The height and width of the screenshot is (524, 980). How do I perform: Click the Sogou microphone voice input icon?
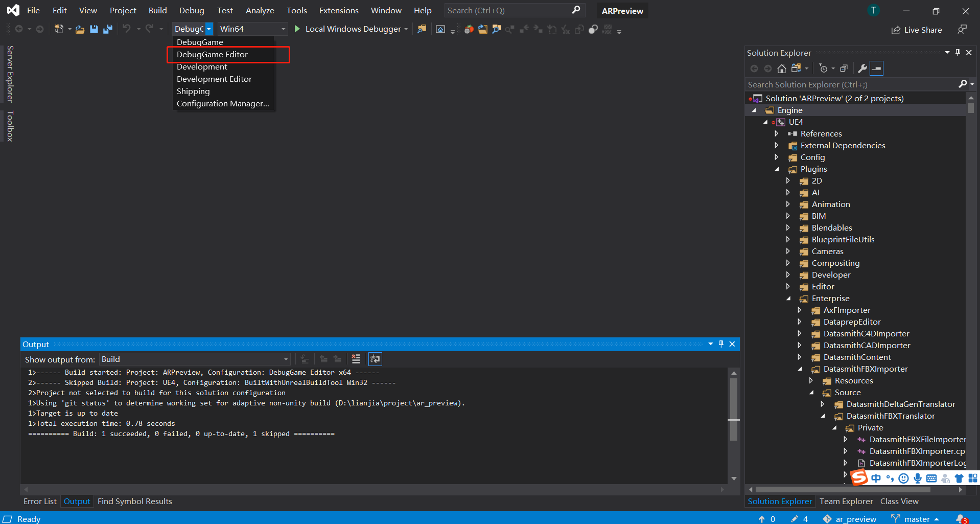click(918, 478)
